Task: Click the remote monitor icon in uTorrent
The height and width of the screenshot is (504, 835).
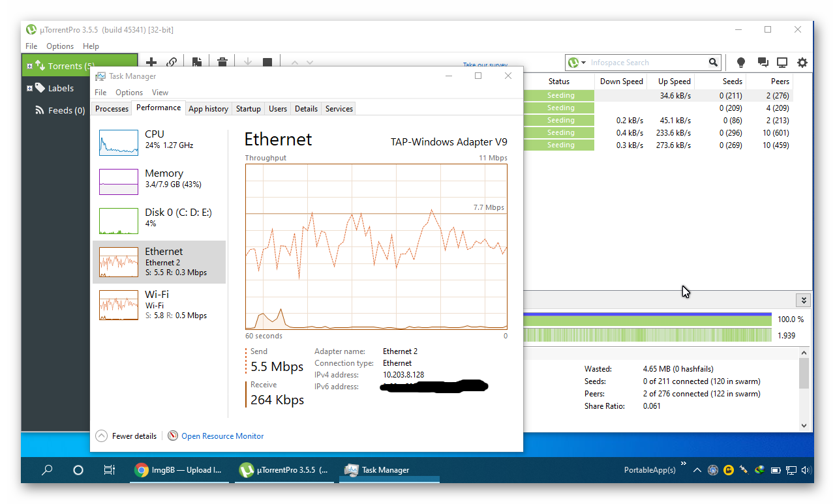Action: tap(782, 63)
